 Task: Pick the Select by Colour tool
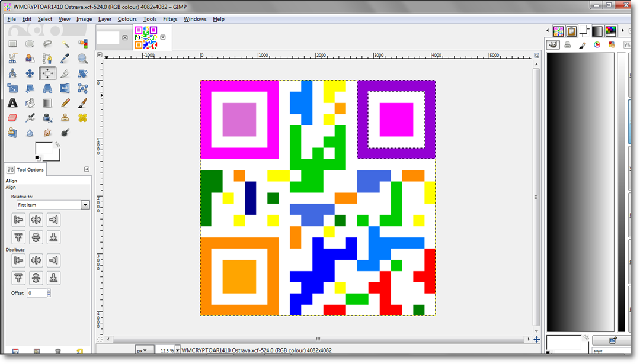click(82, 44)
